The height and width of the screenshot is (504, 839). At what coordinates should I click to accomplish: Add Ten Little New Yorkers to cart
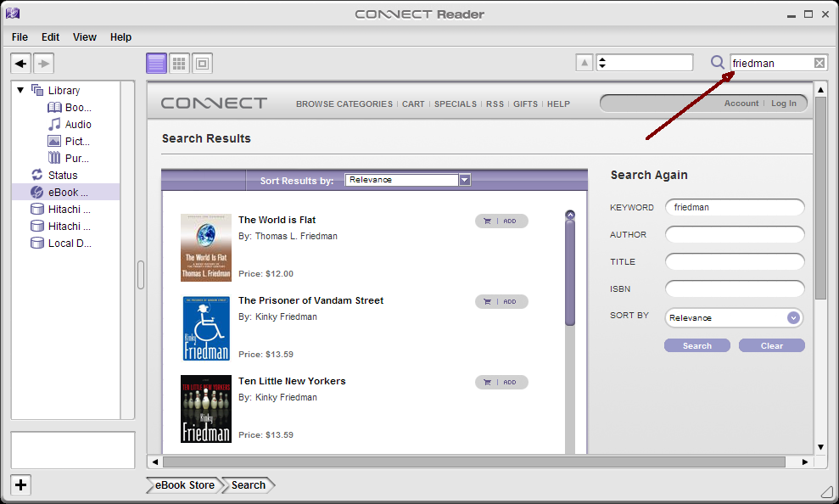501,382
